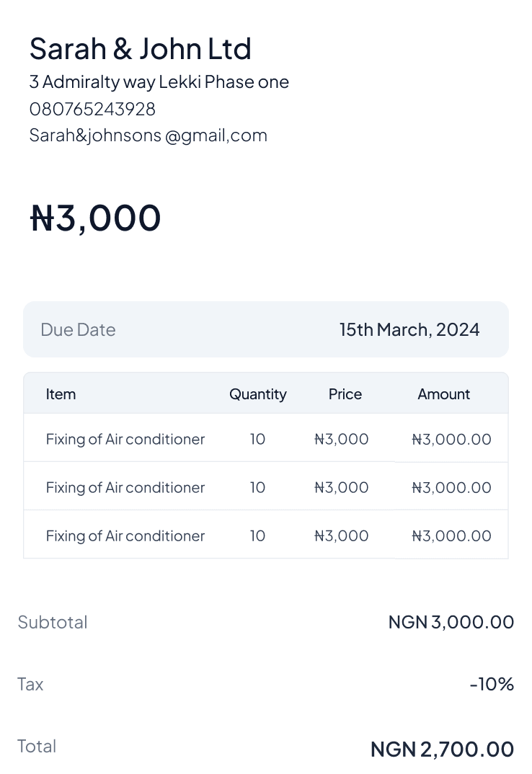Click the Item column header
The width and height of the screenshot is (532, 774).
tap(61, 394)
